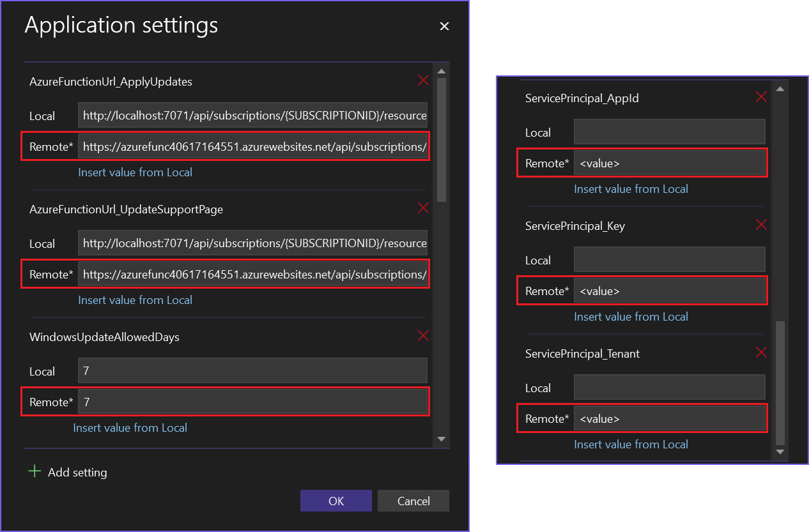Delete the ServicePrincipal_Key setting

click(761, 224)
